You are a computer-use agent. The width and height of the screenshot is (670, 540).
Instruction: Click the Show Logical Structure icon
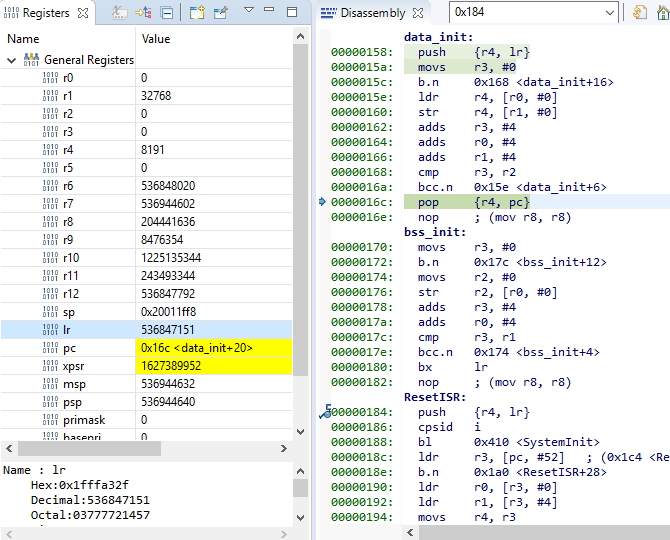pyautogui.click(x=143, y=13)
